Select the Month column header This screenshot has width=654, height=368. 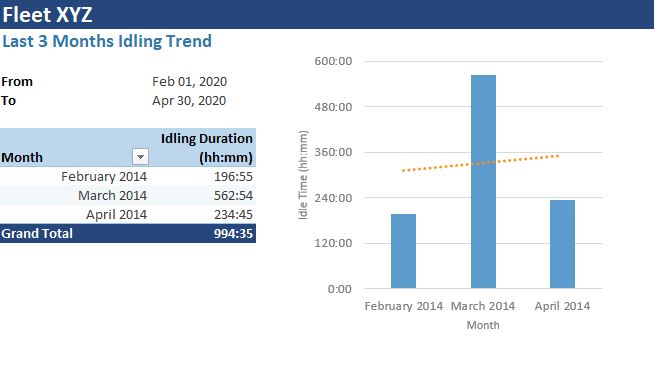click(x=22, y=158)
